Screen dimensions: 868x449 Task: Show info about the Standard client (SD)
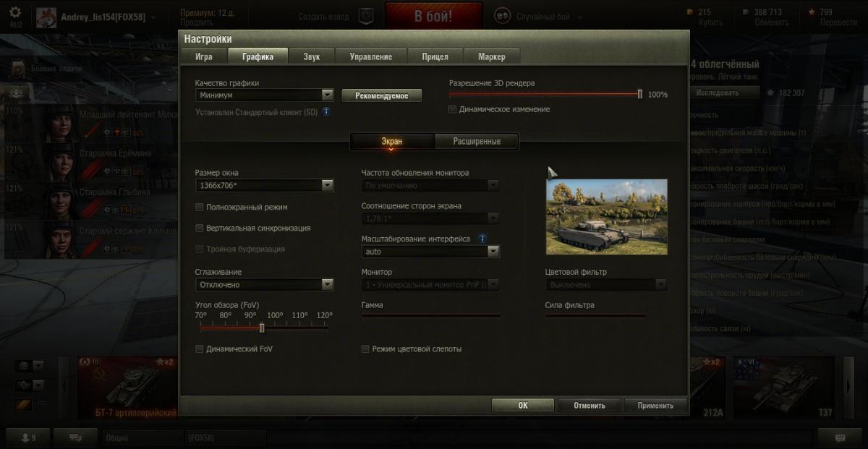click(x=326, y=112)
